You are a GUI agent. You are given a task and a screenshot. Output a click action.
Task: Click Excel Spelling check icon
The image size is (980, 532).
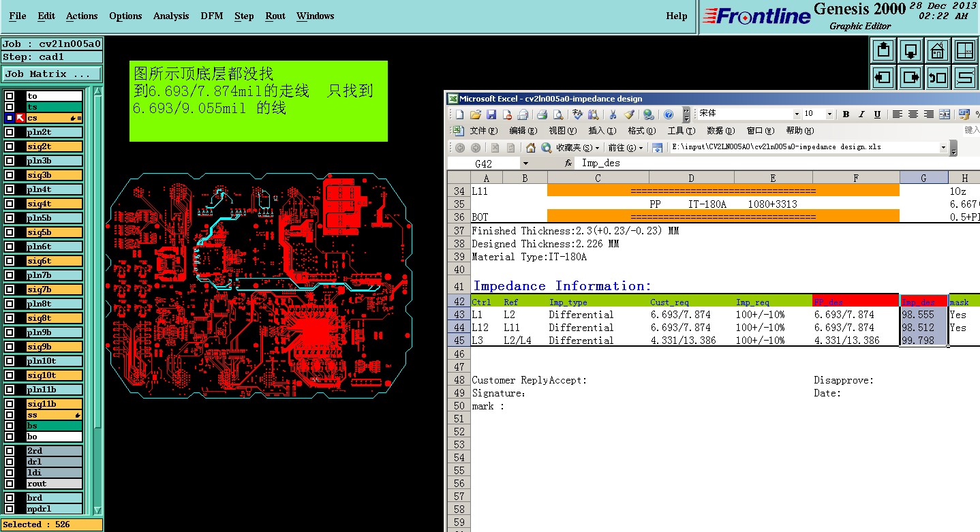click(579, 114)
